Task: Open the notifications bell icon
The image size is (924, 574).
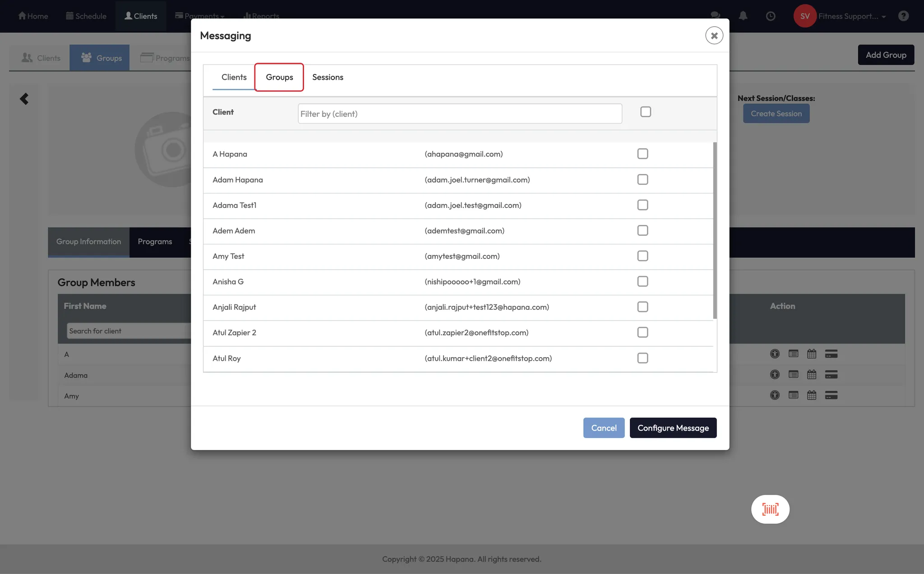Action: pyautogui.click(x=743, y=16)
